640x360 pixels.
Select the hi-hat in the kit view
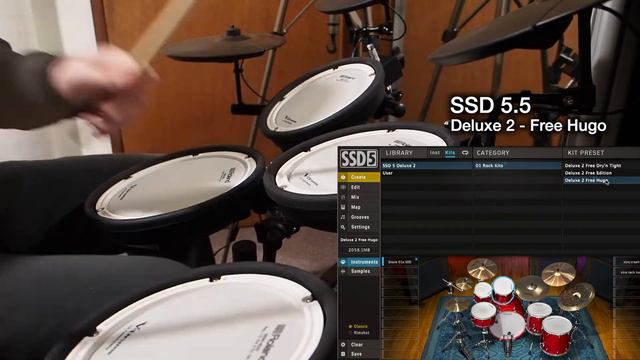[x=456, y=305]
